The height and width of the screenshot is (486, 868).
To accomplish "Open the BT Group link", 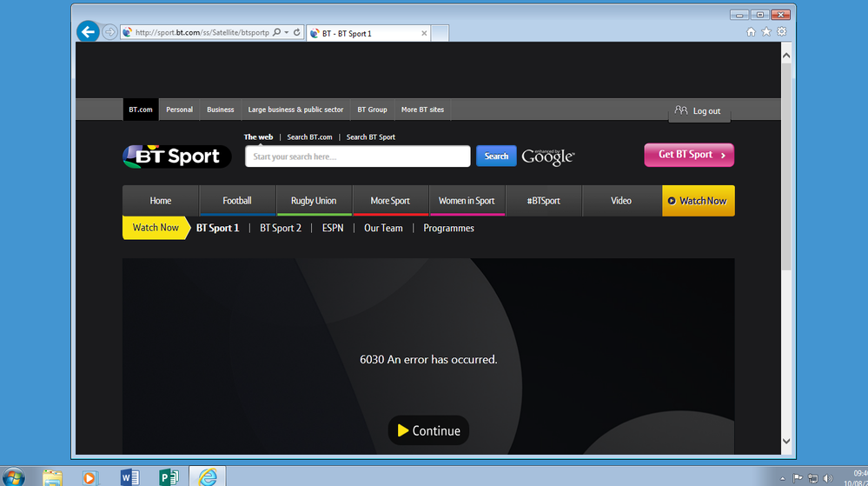I will pos(372,110).
